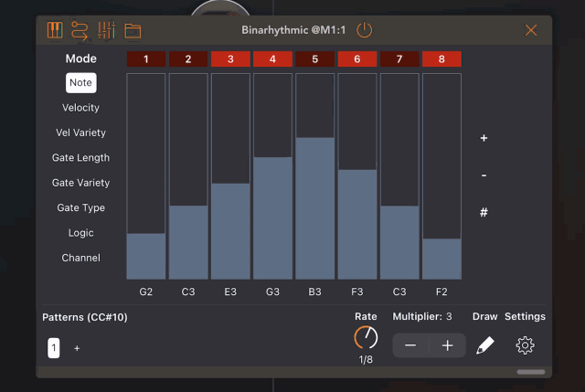Click the E3 note label
The image size is (585, 392).
coord(230,291)
